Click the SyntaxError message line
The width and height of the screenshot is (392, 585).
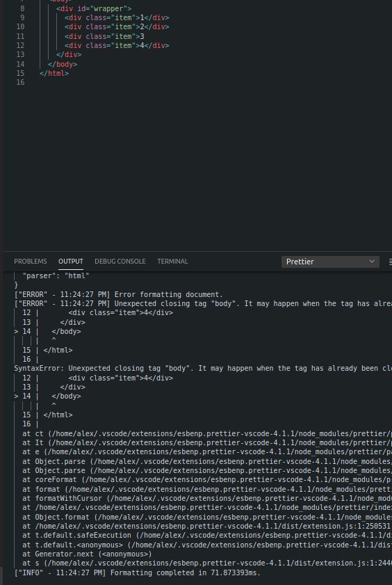203,368
